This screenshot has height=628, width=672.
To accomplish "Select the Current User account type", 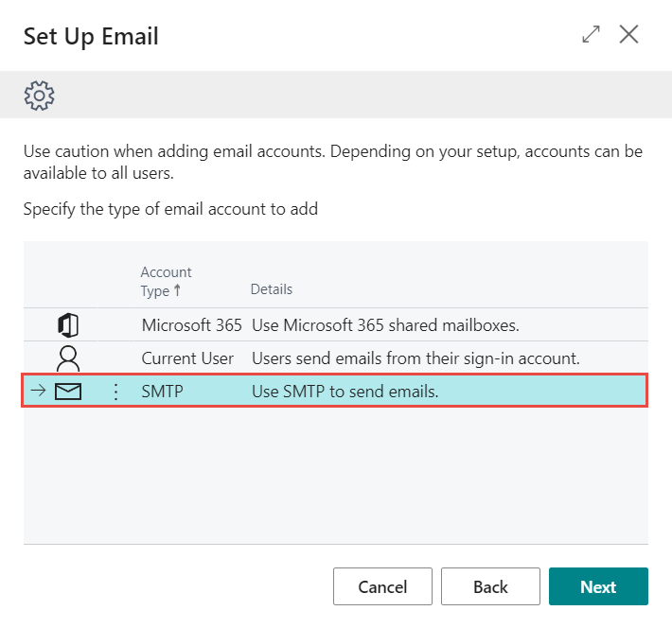I will [x=187, y=358].
